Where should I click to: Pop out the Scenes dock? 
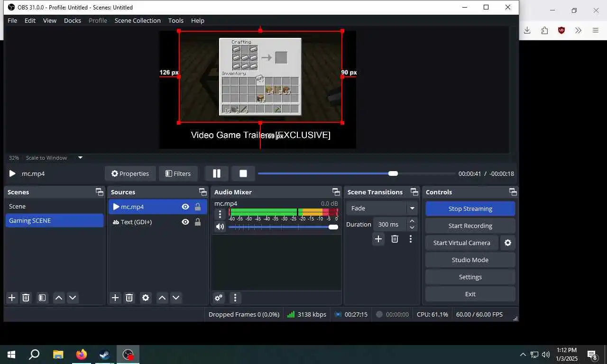(99, 192)
